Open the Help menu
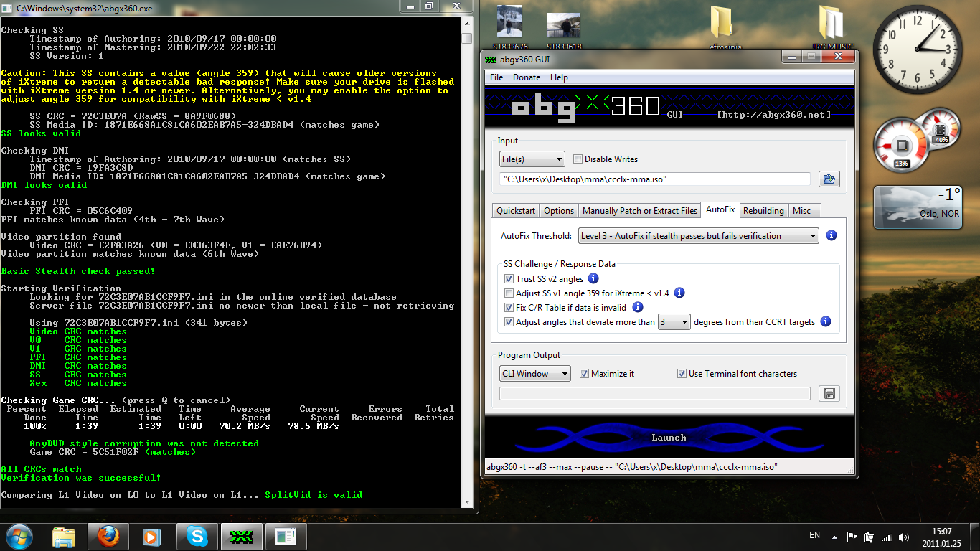Viewport: 980px width, 551px height. click(x=559, y=77)
